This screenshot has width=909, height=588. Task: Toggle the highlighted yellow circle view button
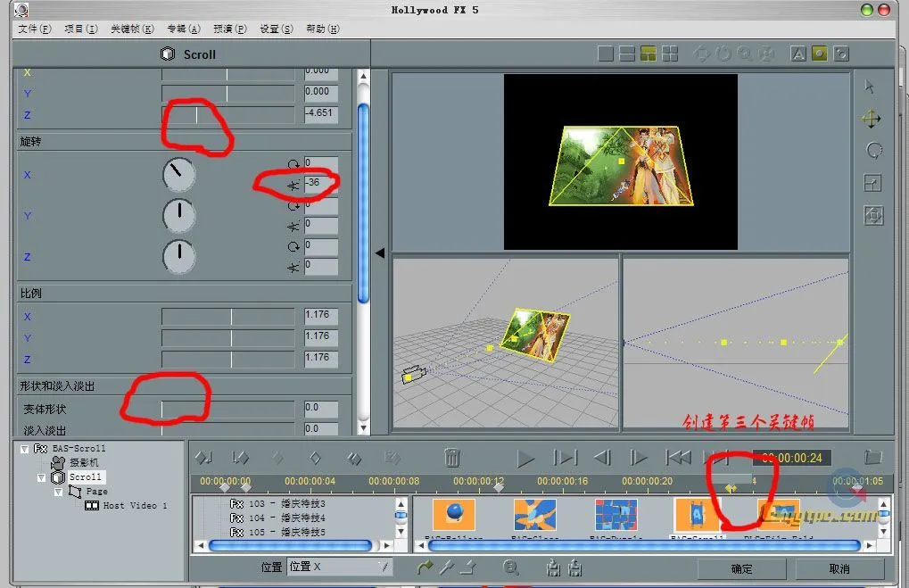(x=819, y=54)
